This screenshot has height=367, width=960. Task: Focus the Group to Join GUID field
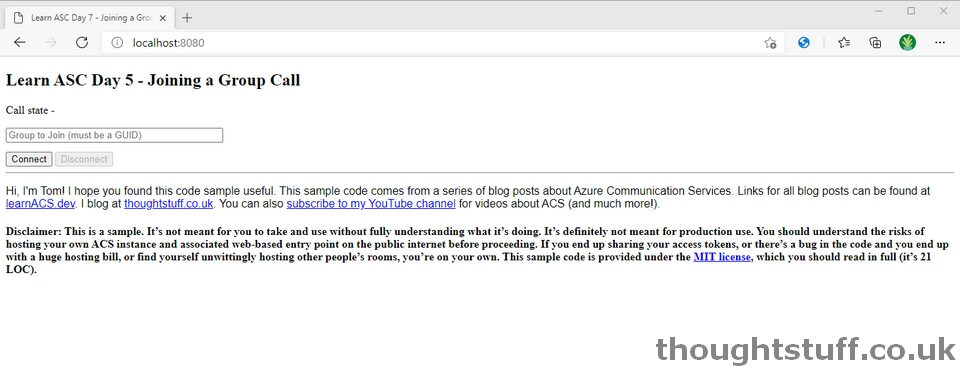point(114,135)
